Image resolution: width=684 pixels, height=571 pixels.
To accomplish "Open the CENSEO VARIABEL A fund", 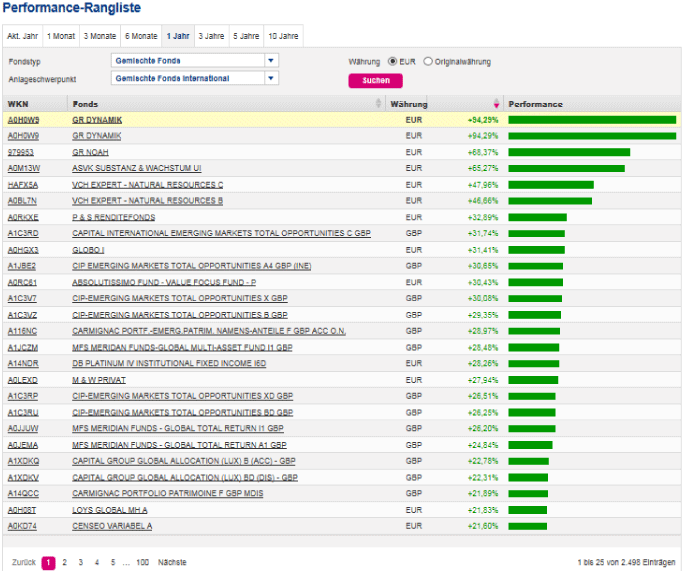I will pos(112,525).
